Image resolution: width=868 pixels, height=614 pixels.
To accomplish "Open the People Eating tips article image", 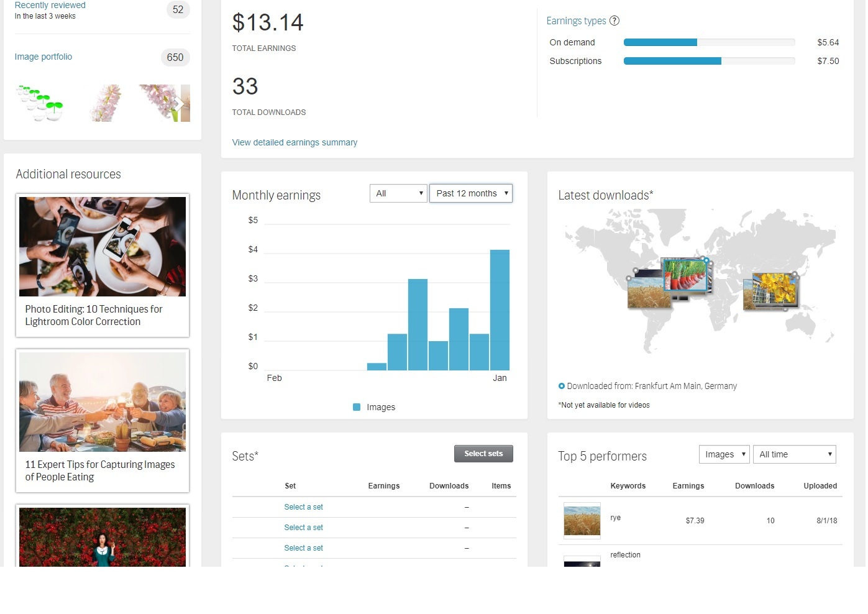I will point(103,402).
